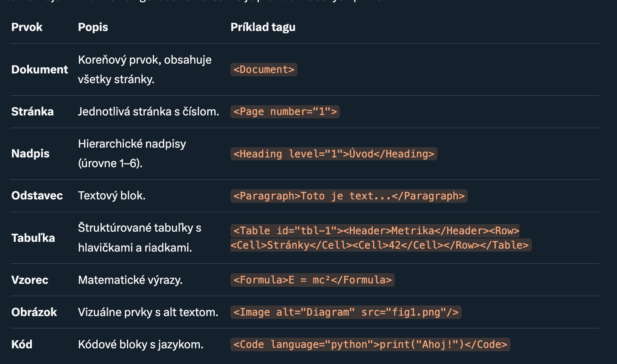This screenshot has height=364, width=617.
Task: Click the <Image alt="Diagram"> code snippet
Action: coord(345,312)
